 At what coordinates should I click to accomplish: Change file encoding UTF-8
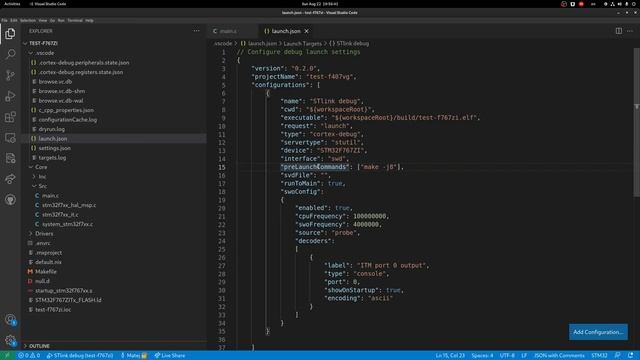click(507, 356)
